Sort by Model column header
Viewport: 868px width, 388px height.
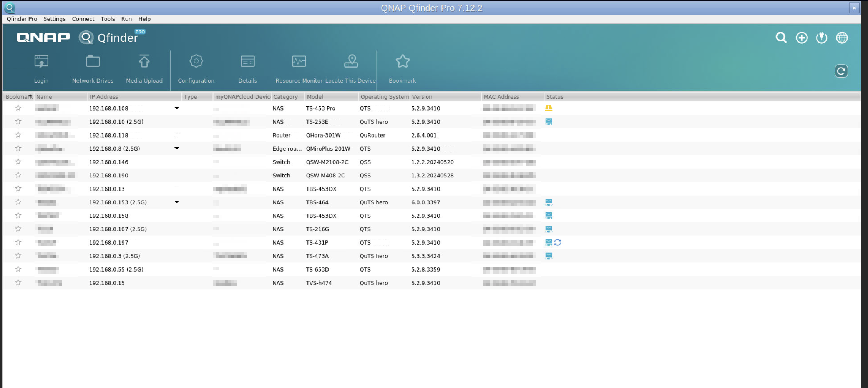click(x=332, y=97)
